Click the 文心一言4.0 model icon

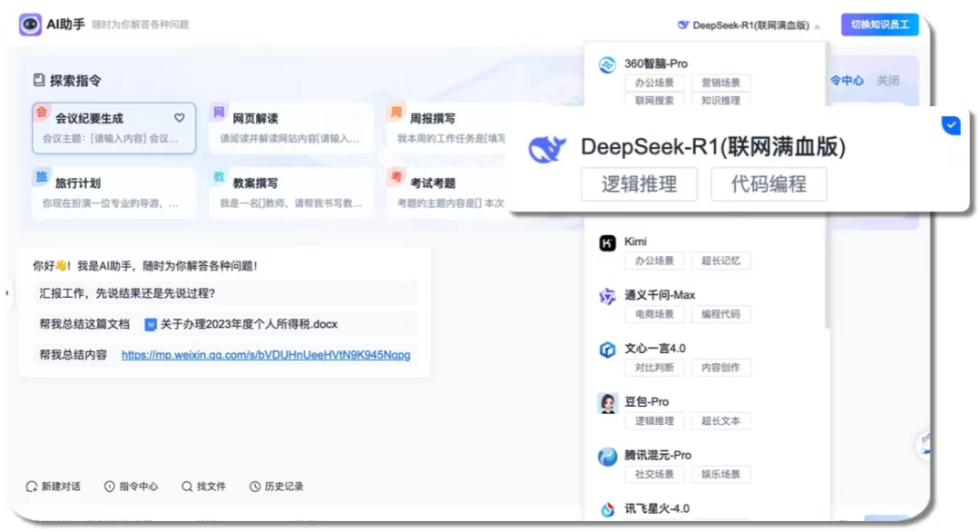(x=608, y=348)
